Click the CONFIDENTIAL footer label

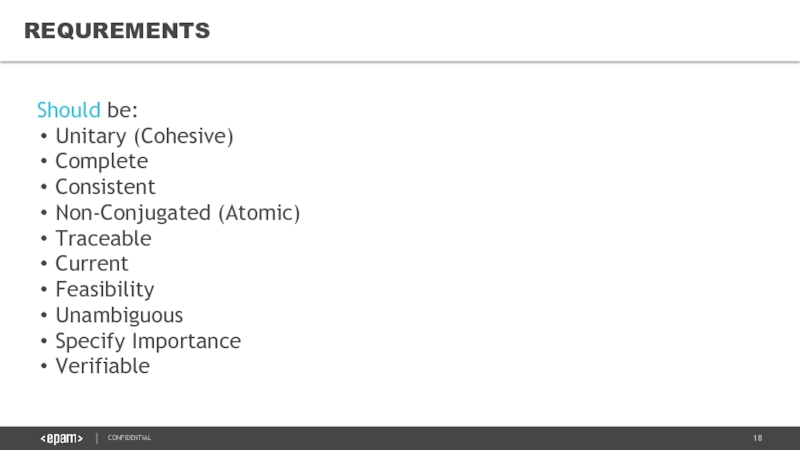(x=130, y=438)
